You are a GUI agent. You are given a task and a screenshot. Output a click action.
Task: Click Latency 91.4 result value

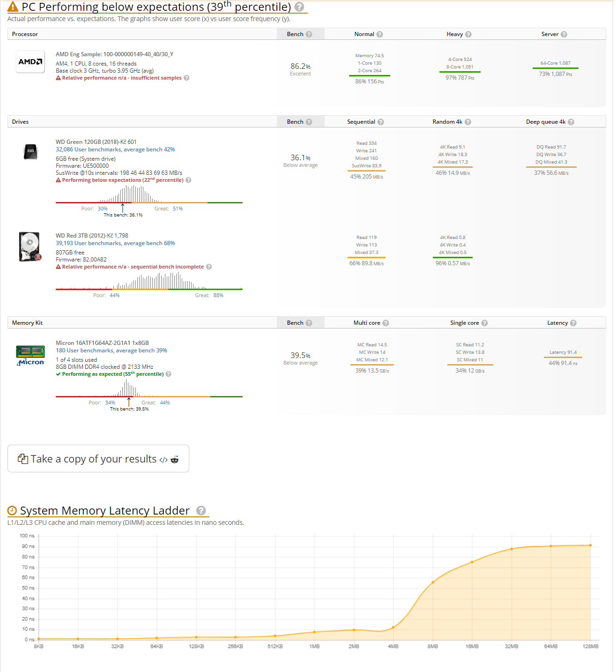[x=563, y=352]
